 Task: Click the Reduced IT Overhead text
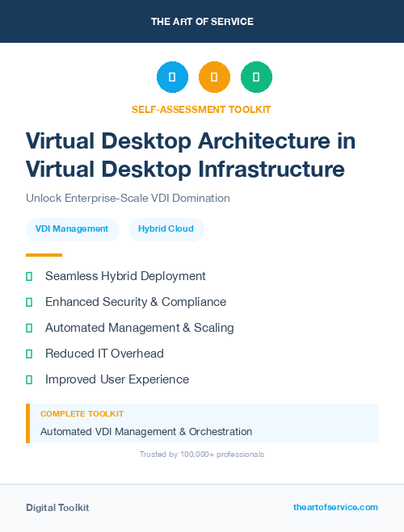pyautogui.click(x=104, y=354)
